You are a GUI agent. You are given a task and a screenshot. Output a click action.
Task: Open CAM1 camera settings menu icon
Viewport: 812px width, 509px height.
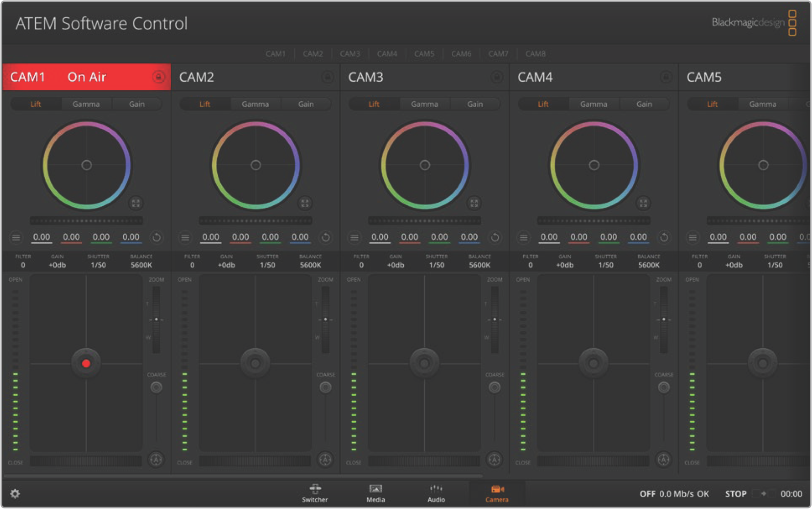coord(16,238)
